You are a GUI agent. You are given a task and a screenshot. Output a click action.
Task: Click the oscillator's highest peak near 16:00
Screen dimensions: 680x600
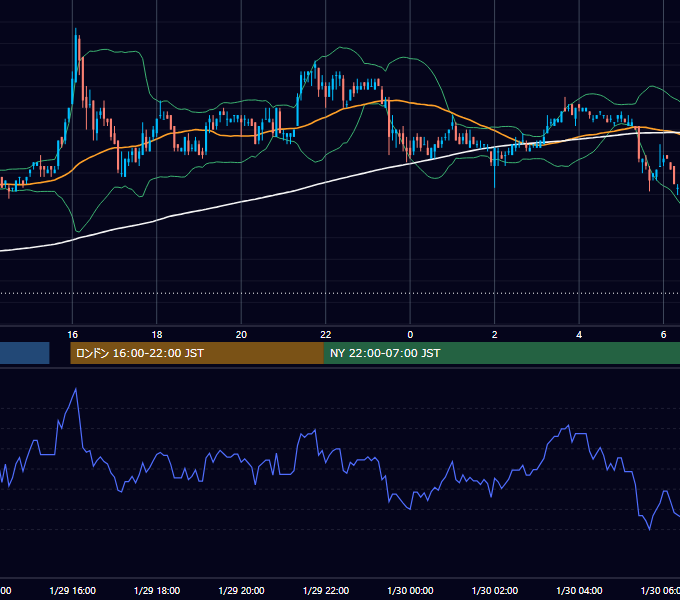(76, 389)
